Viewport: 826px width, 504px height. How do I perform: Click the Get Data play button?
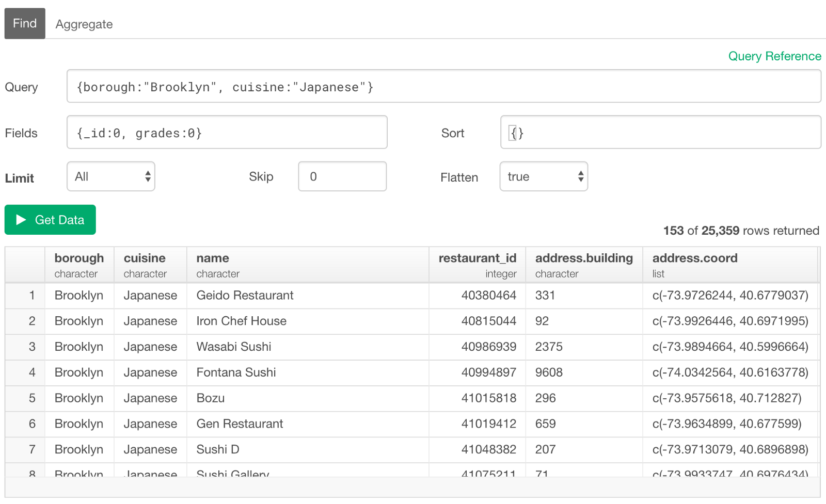50,220
